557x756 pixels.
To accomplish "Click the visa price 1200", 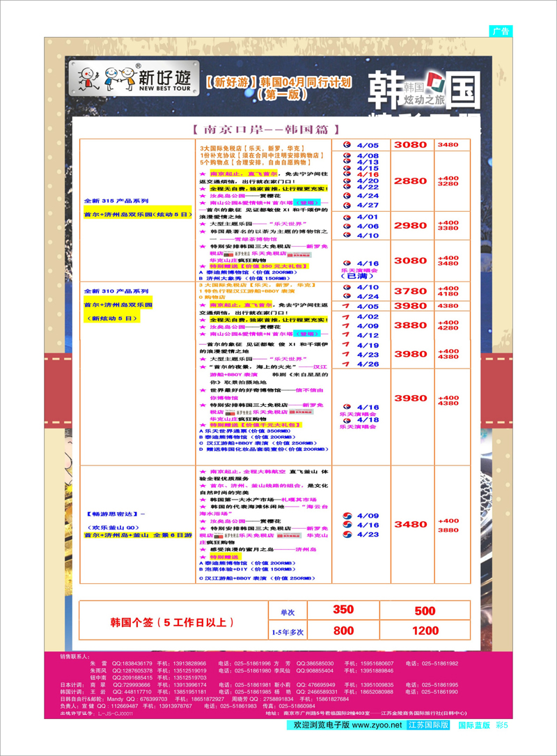I will 425,631.
